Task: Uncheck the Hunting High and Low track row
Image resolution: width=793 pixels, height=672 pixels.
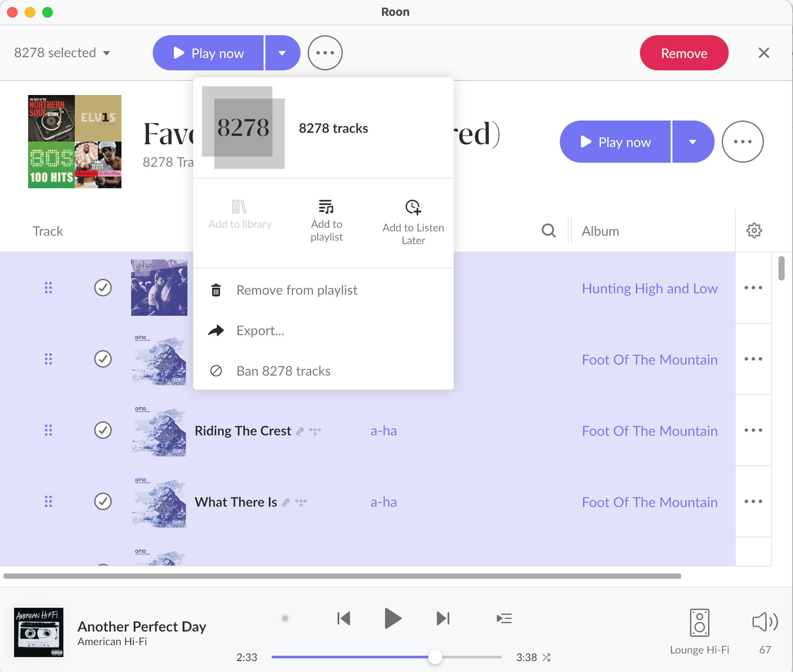Action: tap(103, 288)
